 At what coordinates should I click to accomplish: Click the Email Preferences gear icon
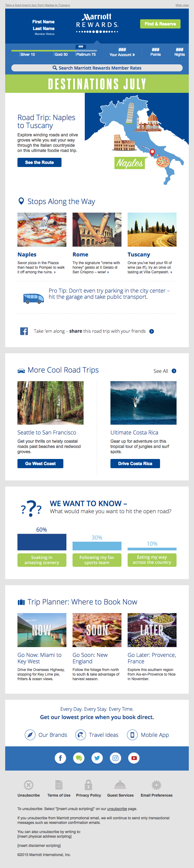(156, 785)
